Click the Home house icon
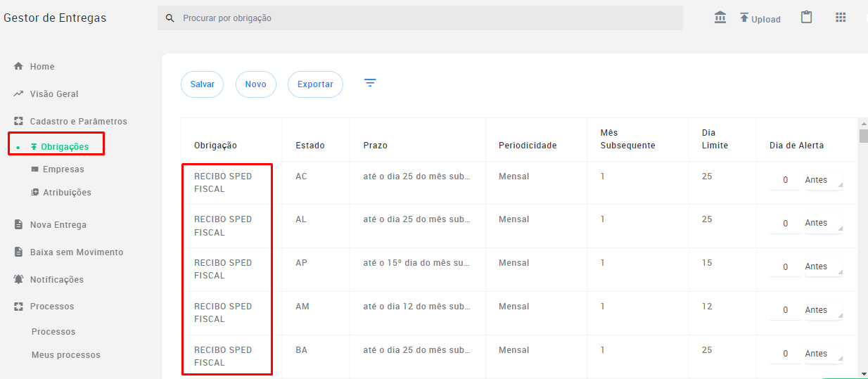Screen dimensions: 868x379 point(19,66)
